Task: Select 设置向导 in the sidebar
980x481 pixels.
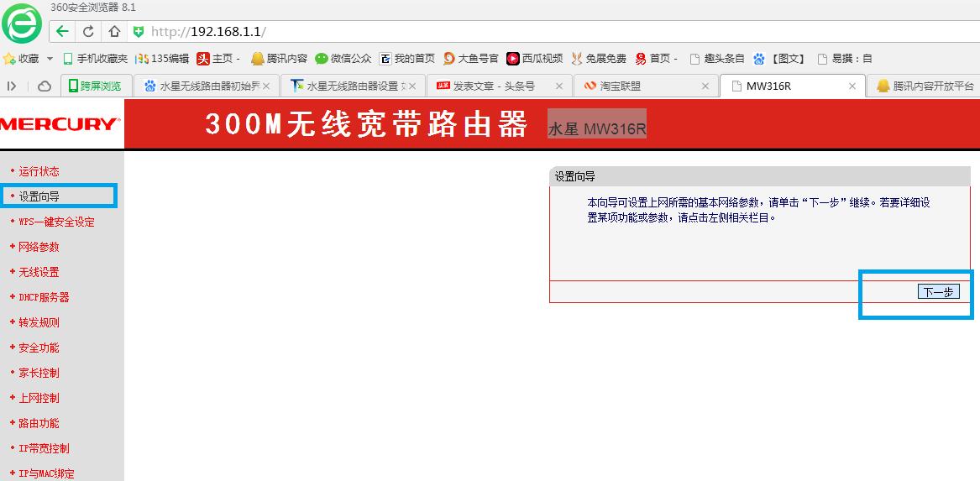Action: click(39, 196)
